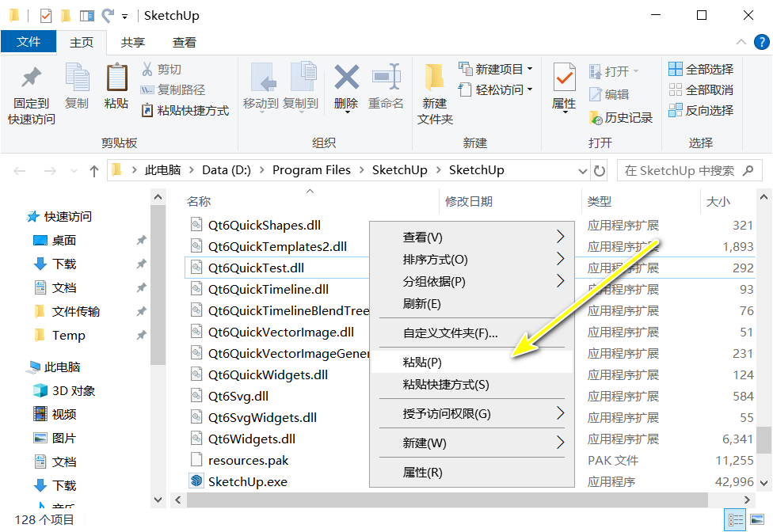Viewport: 773px width, 532px height.
Task: Select the resources.pak file
Action: [x=248, y=461]
